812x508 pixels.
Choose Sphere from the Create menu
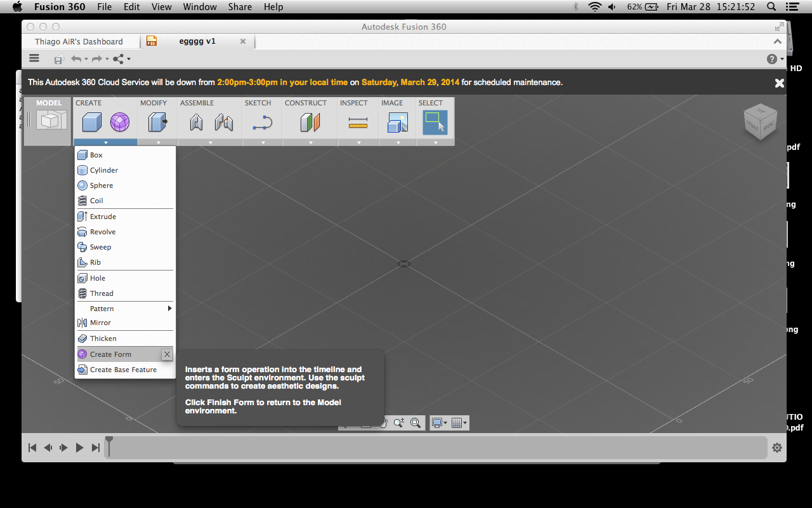tap(125, 185)
